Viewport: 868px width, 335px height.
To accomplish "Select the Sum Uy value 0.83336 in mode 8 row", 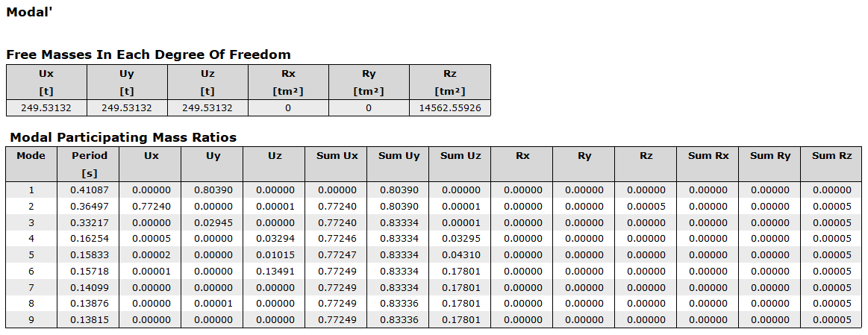I will point(399,303).
